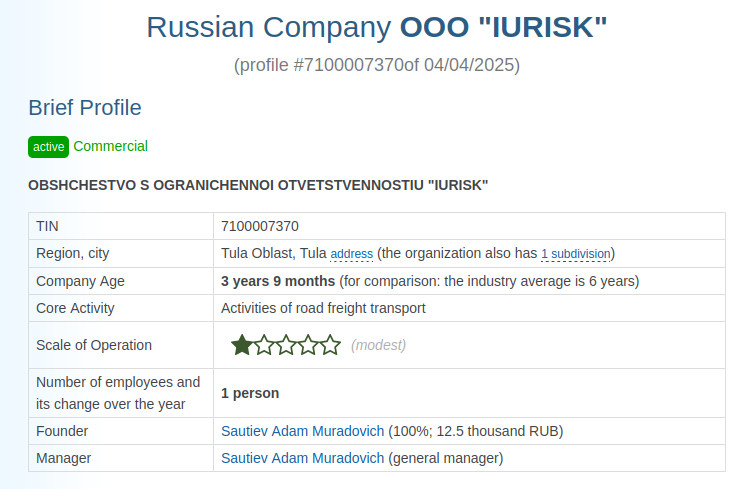Click the Commercial label
The height and width of the screenshot is (489, 740).
tap(110, 146)
